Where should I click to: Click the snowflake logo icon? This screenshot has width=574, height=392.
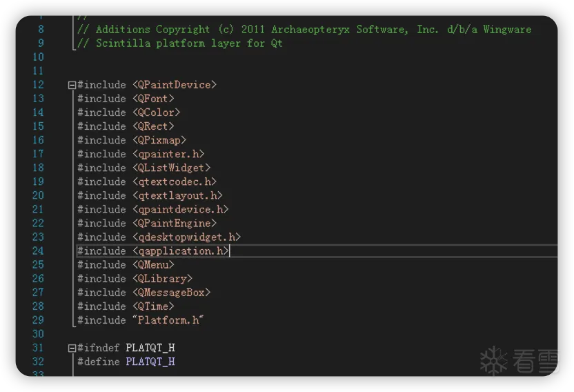point(494,361)
